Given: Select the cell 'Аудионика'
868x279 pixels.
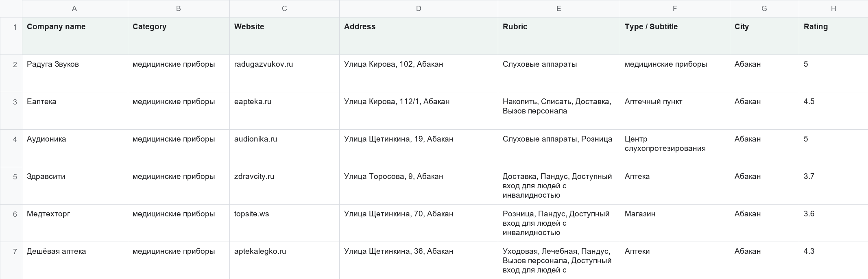Looking at the screenshot, I should pyautogui.click(x=75, y=148).
